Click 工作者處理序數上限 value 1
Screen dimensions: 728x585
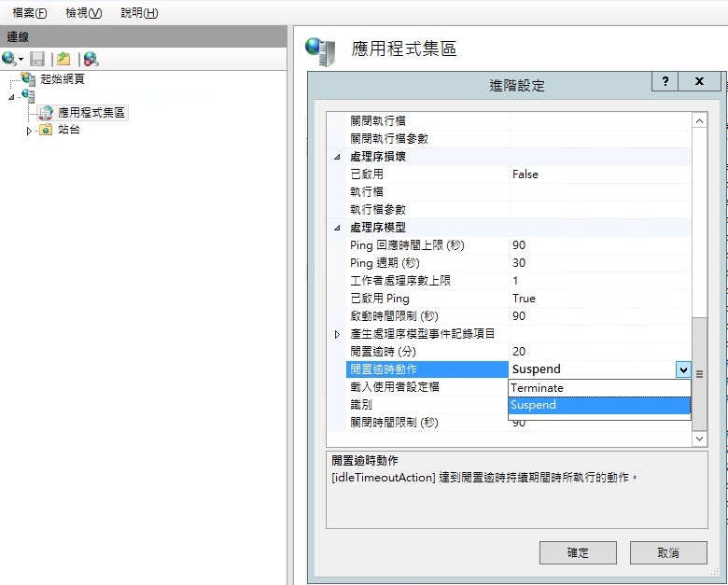point(600,281)
